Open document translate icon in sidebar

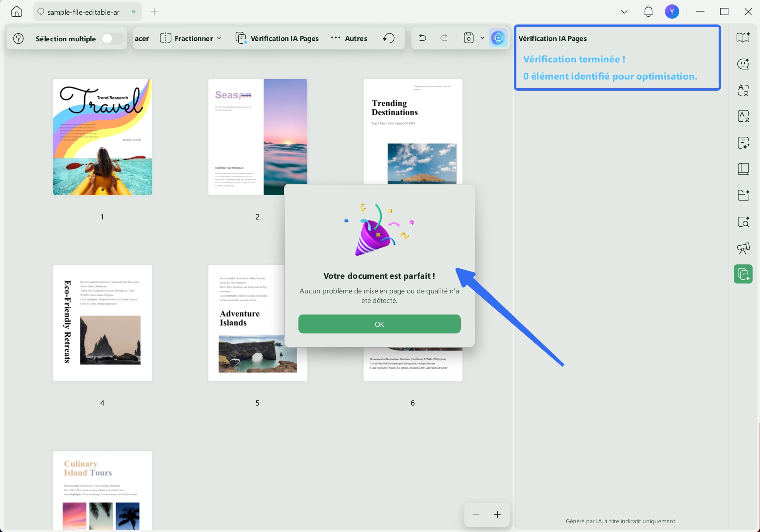tap(743, 116)
